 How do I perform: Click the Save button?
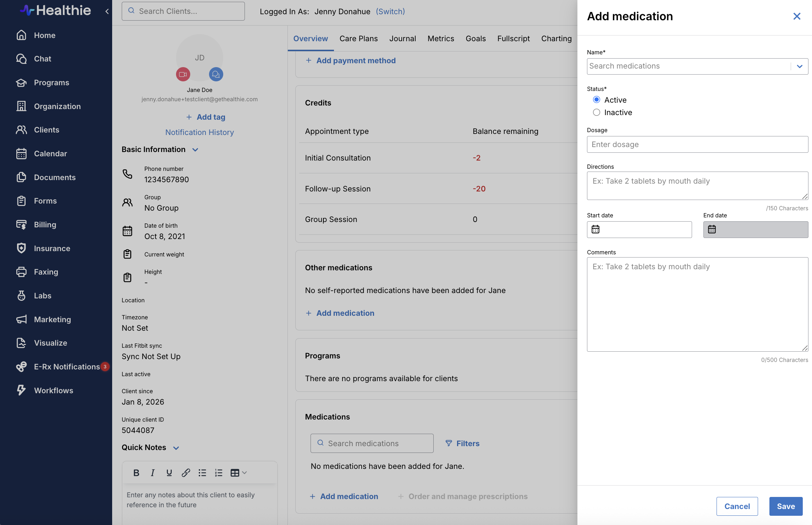click(x=786, y=506)
